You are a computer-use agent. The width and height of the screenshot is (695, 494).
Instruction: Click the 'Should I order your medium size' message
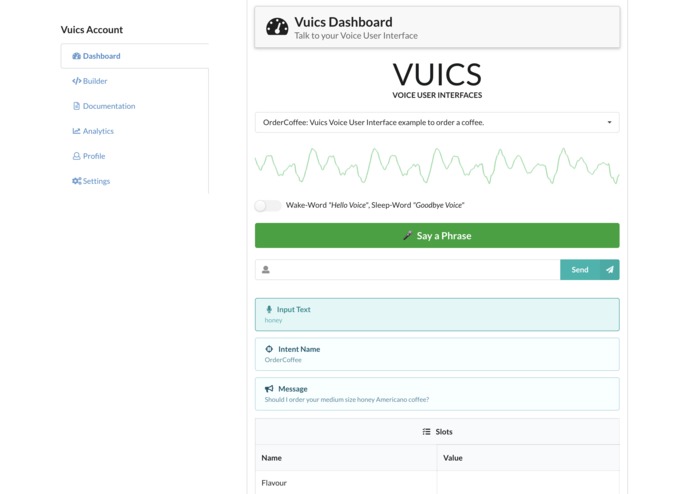coord(347,400)
